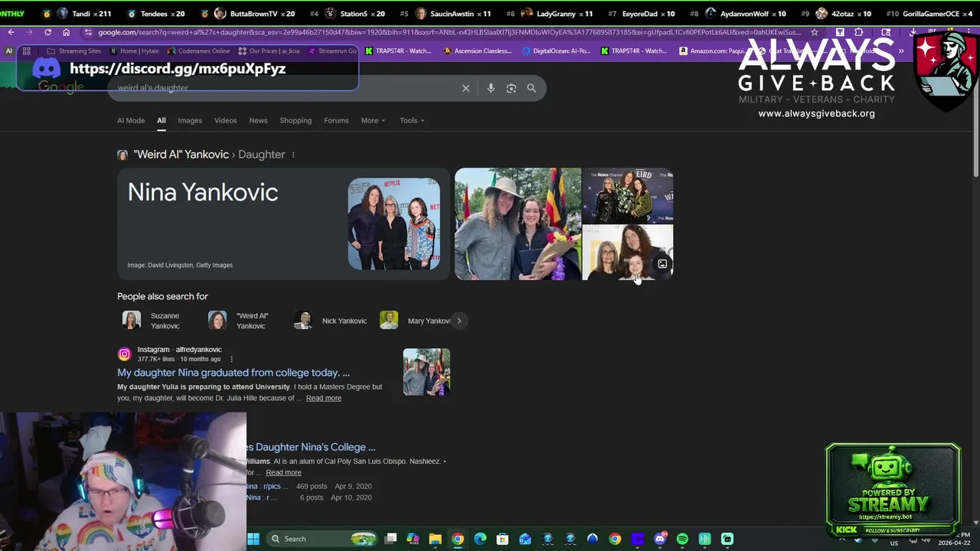980x551 pixels.
Task: Switch to the Images tab
Action: point(190,120)
